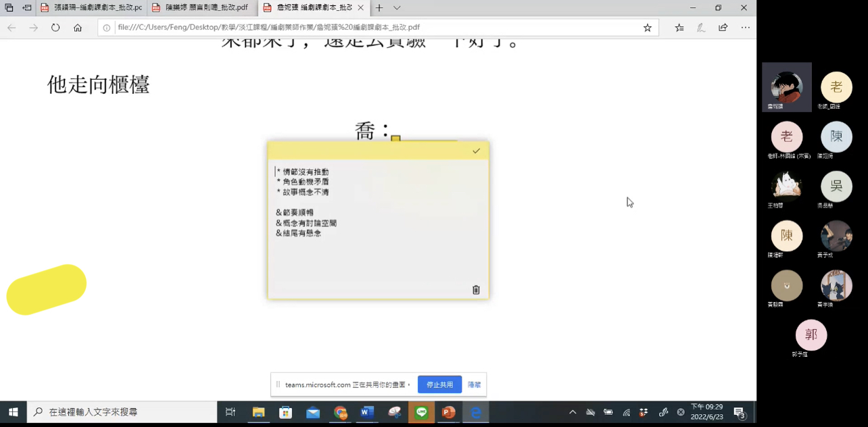The image size is (868, 427).
Task: Open the favorites list hub icon
Action: tap(679, 28)
